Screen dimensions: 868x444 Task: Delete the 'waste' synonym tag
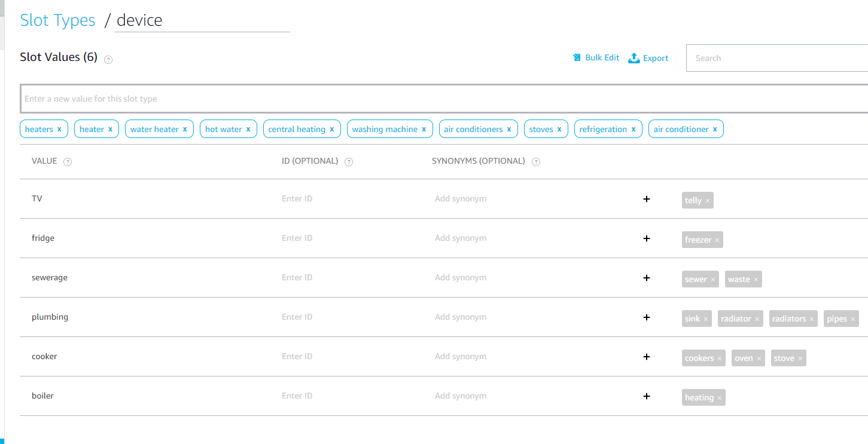pyautogui.click(x=756, y=280)
